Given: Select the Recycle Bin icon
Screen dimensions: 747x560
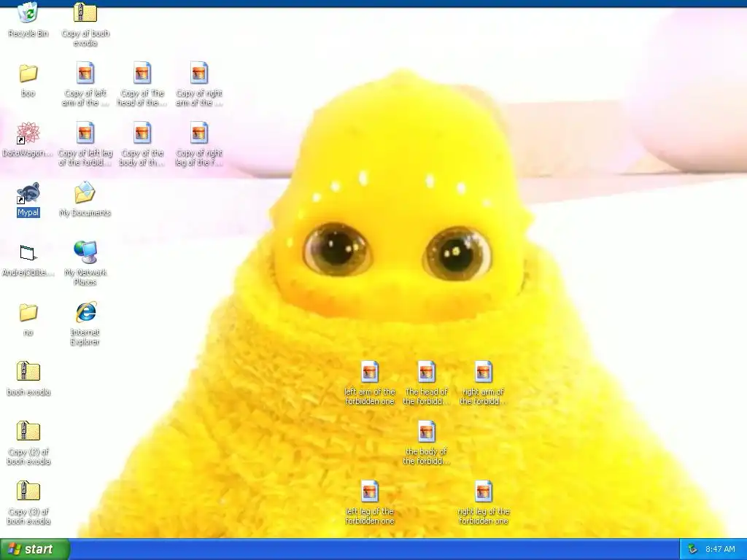Looking at the screenshot, I should pyautogui.click(x=28, y=13).
